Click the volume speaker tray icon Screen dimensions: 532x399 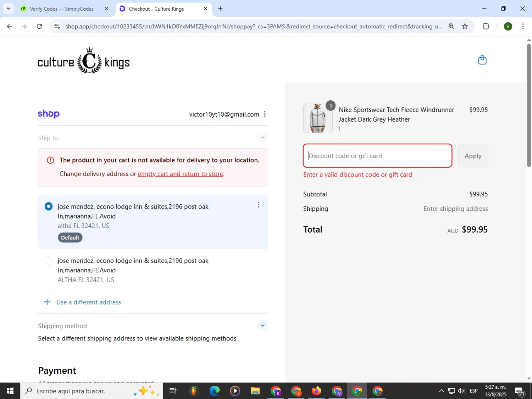click(461, 391)
